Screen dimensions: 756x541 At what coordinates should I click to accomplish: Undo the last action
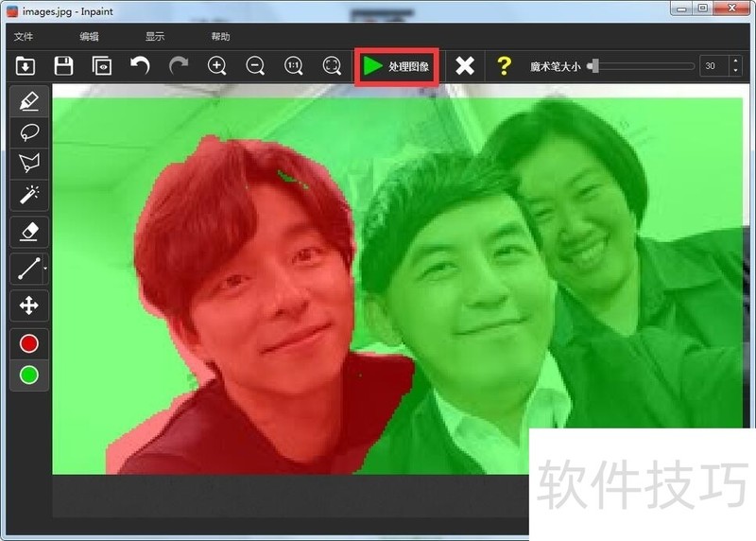tap(140, 65)
